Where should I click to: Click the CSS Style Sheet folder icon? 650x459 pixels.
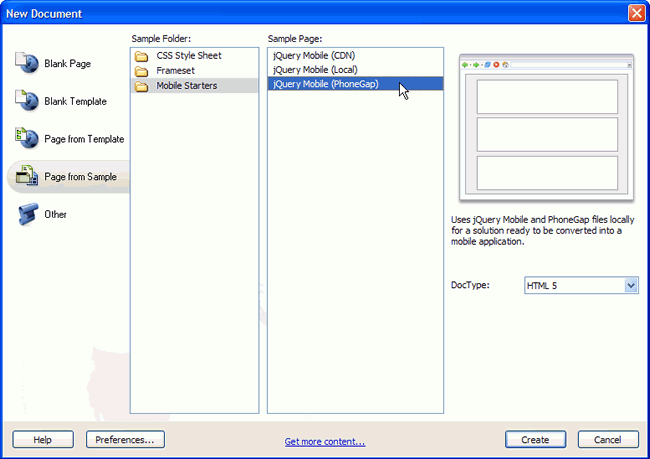[141, 56]
